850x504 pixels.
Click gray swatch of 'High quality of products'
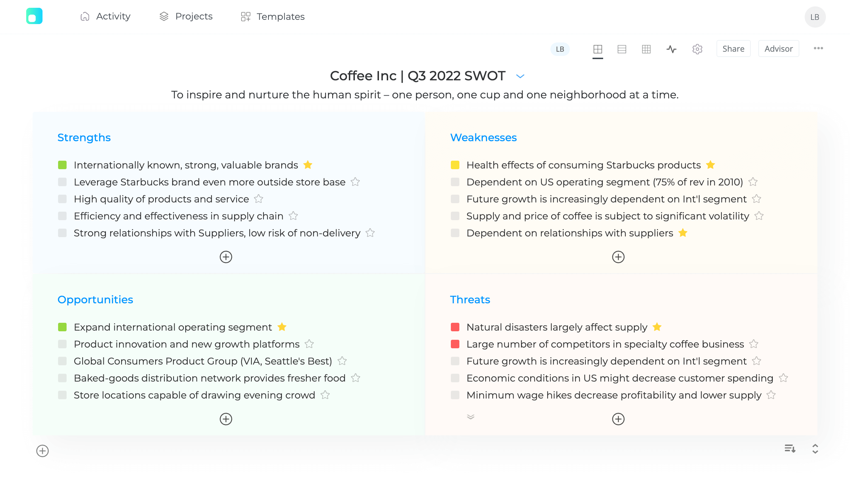click(x=62, y=199)
